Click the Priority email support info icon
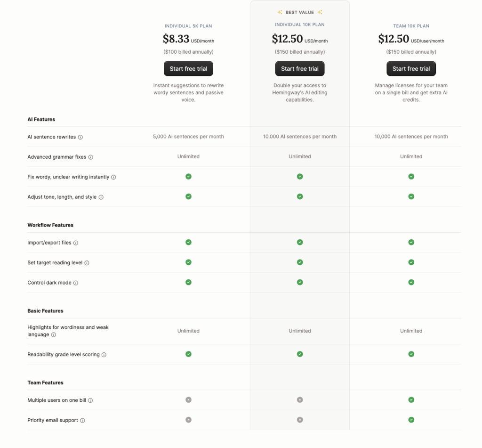 (83, 420)
